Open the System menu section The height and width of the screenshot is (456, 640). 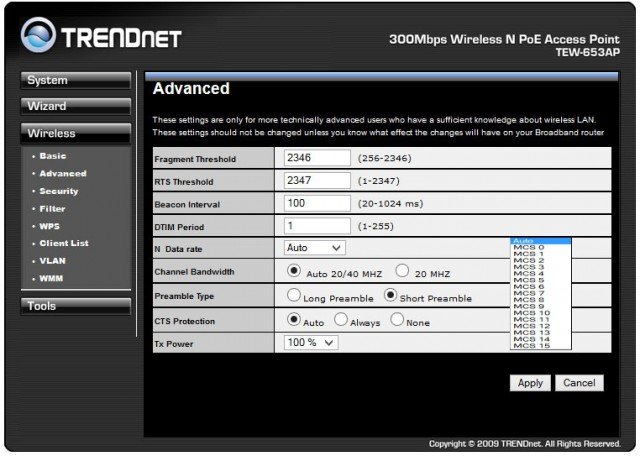pyautogui.click(x=77, y=80)
